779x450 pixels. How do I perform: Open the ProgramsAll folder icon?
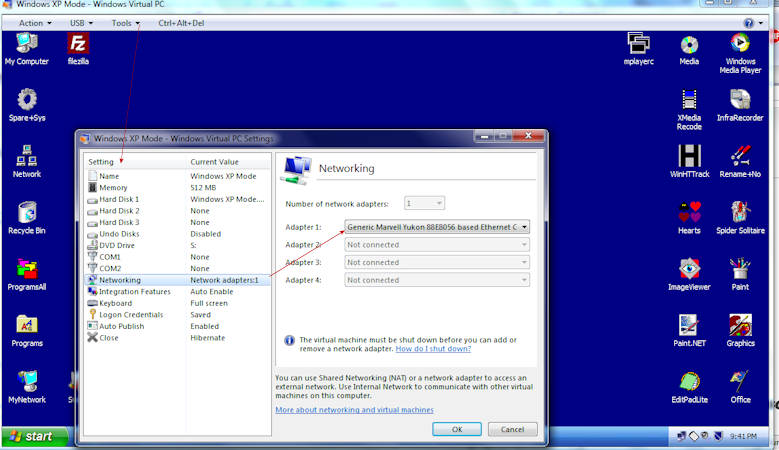click(27, 274)
